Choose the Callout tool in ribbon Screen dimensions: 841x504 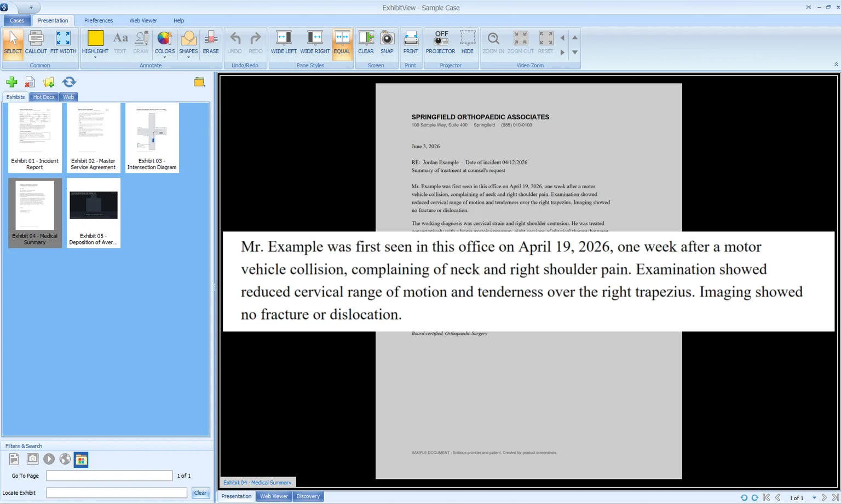(x=36, y=43)
